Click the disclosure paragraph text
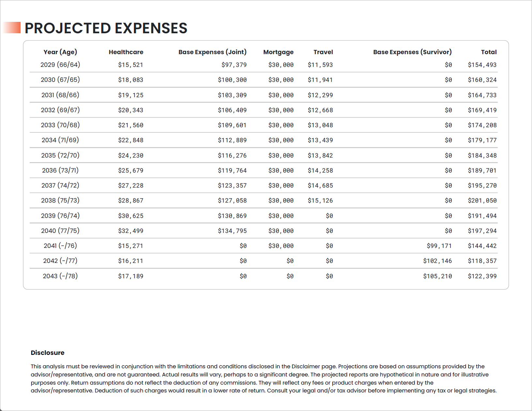 click(264, 378)
